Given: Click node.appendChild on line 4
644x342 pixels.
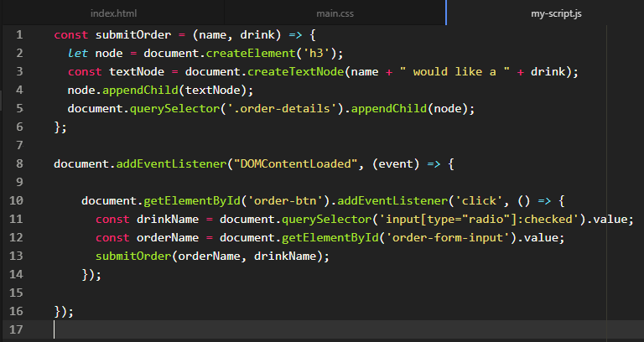Looking at the screenshot, I should click(122, 91).
